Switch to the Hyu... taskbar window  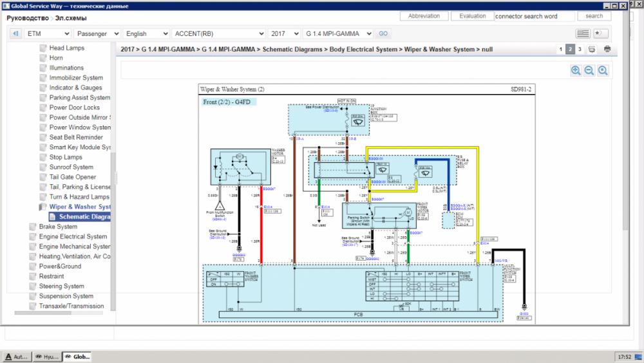[x=46, y=357]
